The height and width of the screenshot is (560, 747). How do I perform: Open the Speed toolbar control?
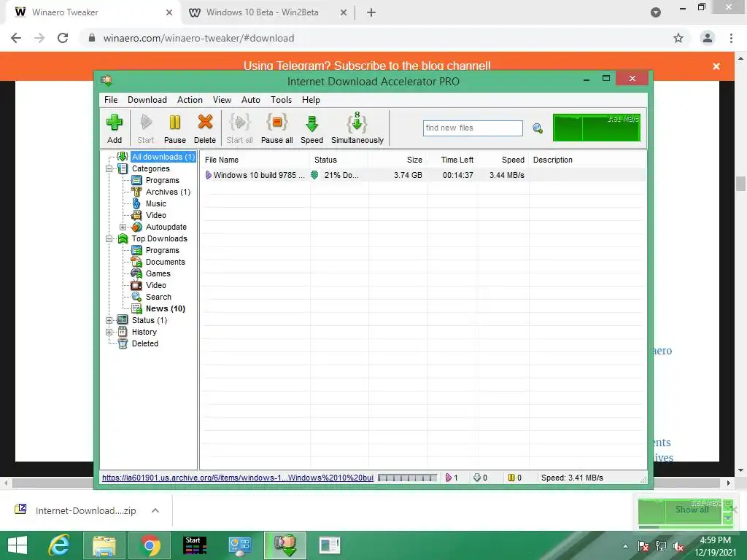pos(311,128)
